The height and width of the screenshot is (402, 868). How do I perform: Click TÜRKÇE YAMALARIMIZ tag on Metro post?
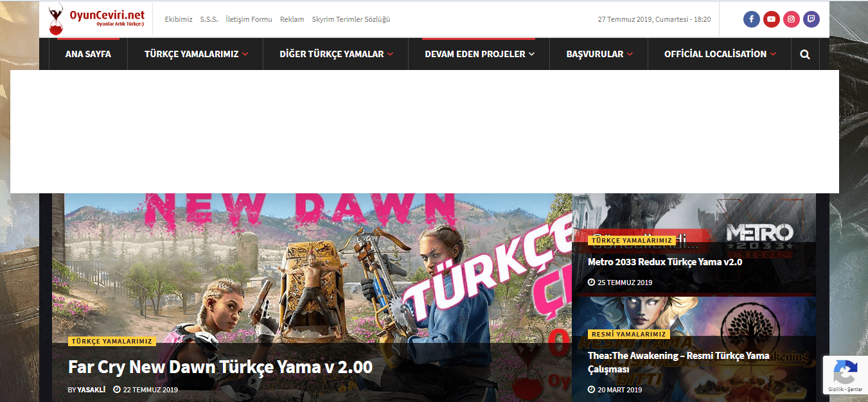click(632, 240)
